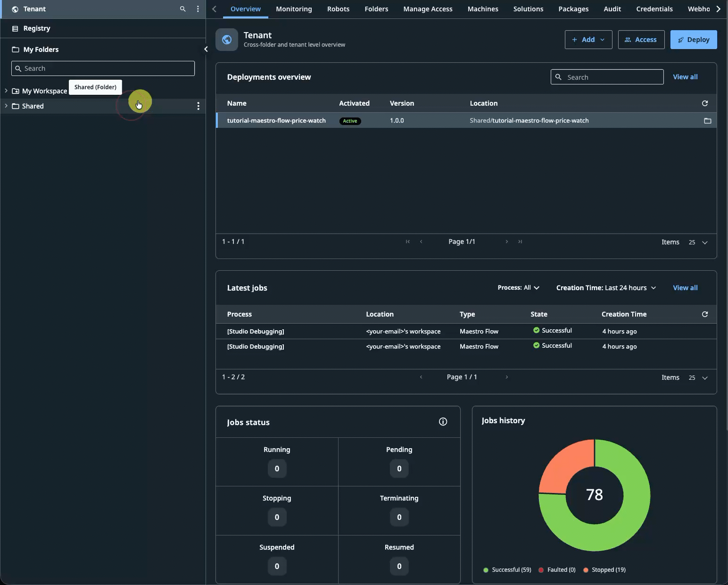Toggle the Faulted (0) legend entry
Viewport: 728px width, 585px height.
tap(557, 570)
